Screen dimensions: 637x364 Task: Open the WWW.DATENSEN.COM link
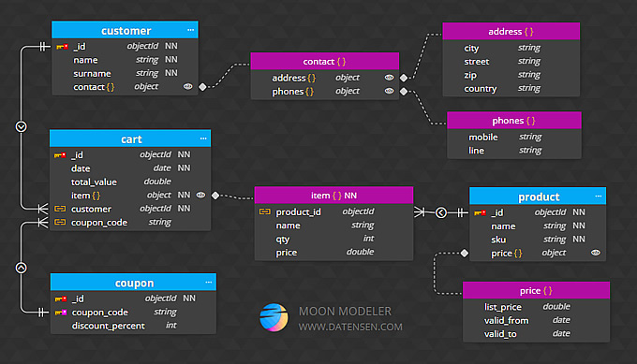tap(350, 327)
